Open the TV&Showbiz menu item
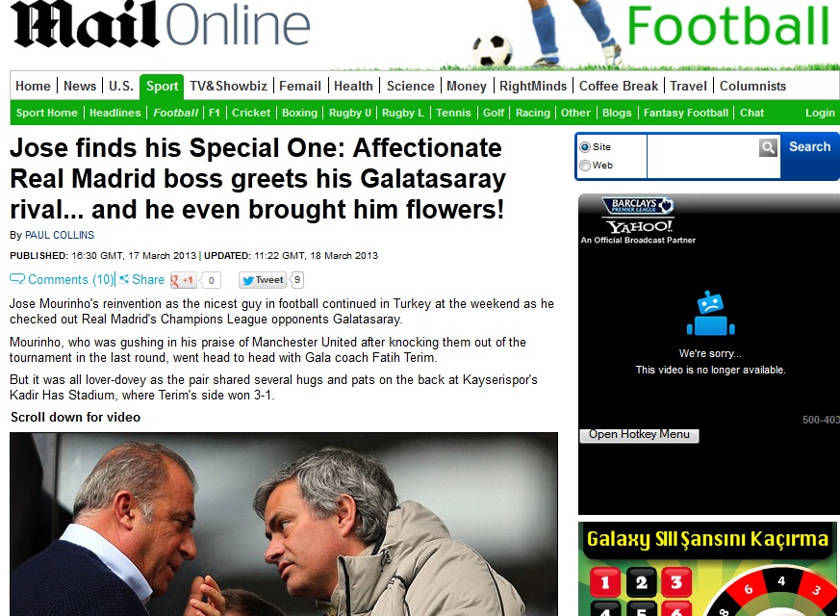This screenshot has width=840, height=616. (x=228, y=87)
